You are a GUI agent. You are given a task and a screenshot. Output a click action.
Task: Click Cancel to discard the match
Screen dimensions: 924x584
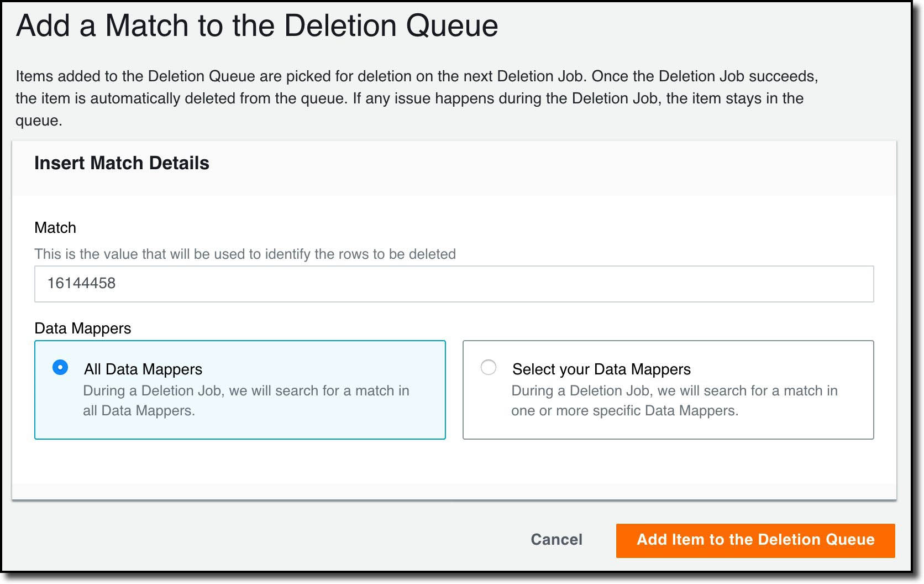556,540
